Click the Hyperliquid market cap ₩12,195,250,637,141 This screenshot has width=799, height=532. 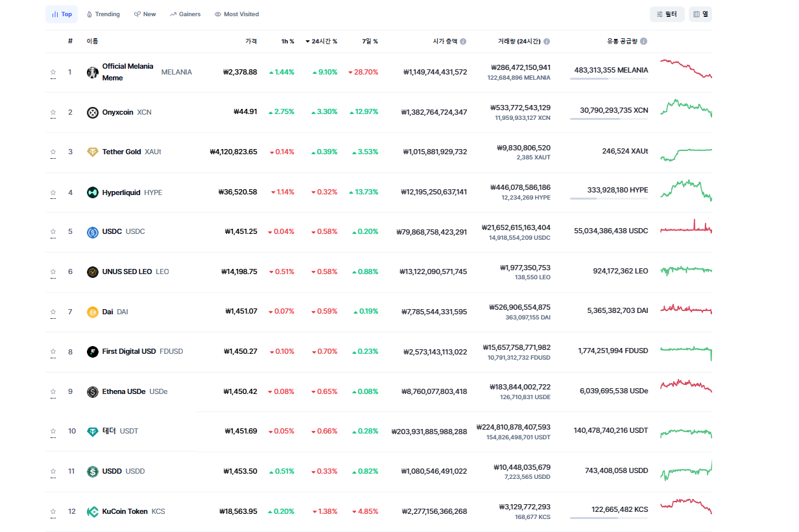click(434, 192)
